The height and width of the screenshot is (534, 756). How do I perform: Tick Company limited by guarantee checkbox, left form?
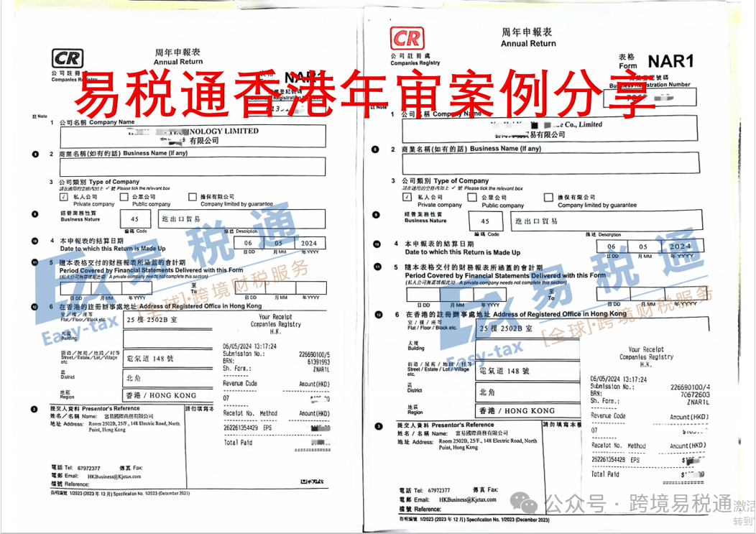point(193,197)
